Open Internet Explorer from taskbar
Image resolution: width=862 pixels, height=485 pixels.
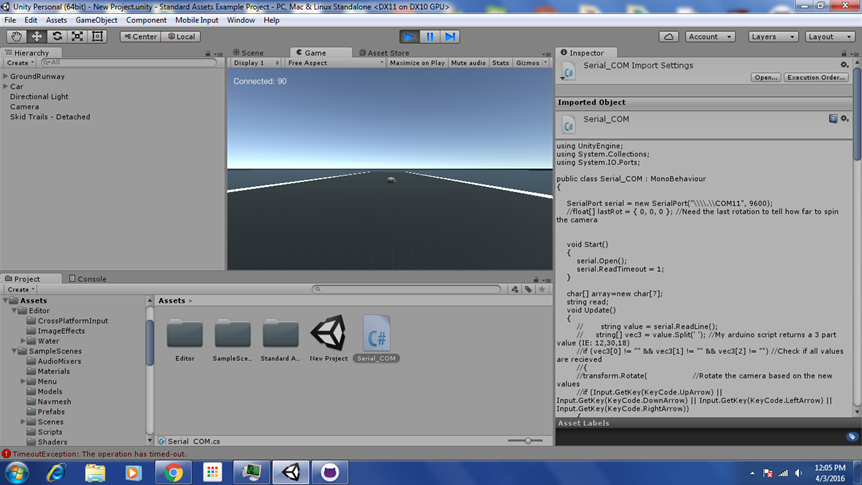(56, 472)
